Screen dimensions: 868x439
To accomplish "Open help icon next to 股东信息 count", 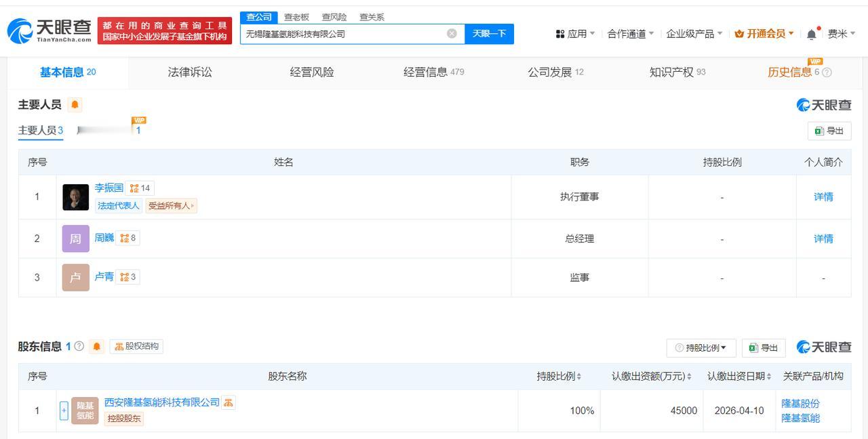I will coord(79,346).
